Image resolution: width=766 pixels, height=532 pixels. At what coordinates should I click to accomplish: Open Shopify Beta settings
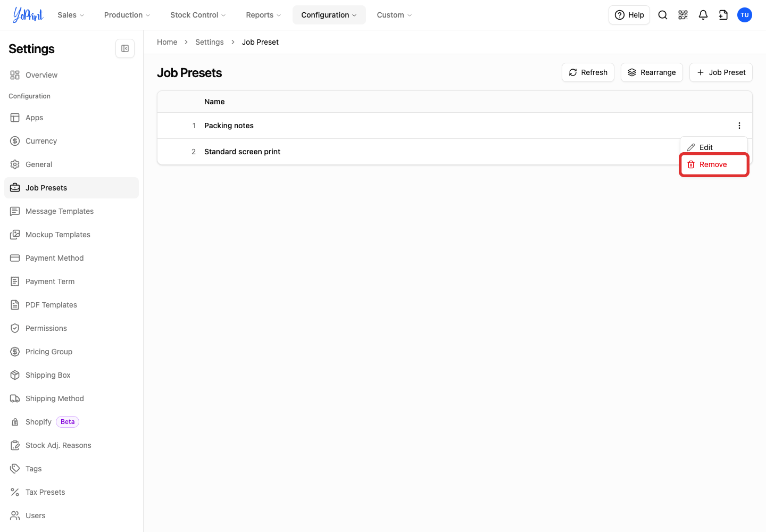click(x=71, y=422)
